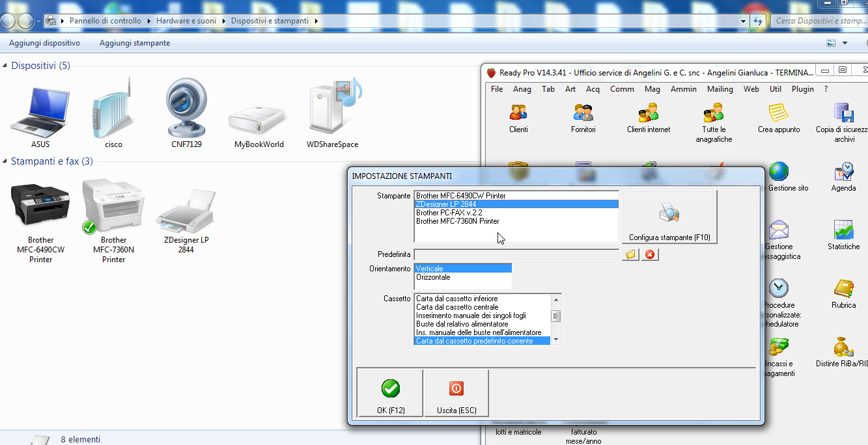Click the Cerca Dispositivi e stampanti search box
Viewport: 868px width, 445px height.
(820, 21)
